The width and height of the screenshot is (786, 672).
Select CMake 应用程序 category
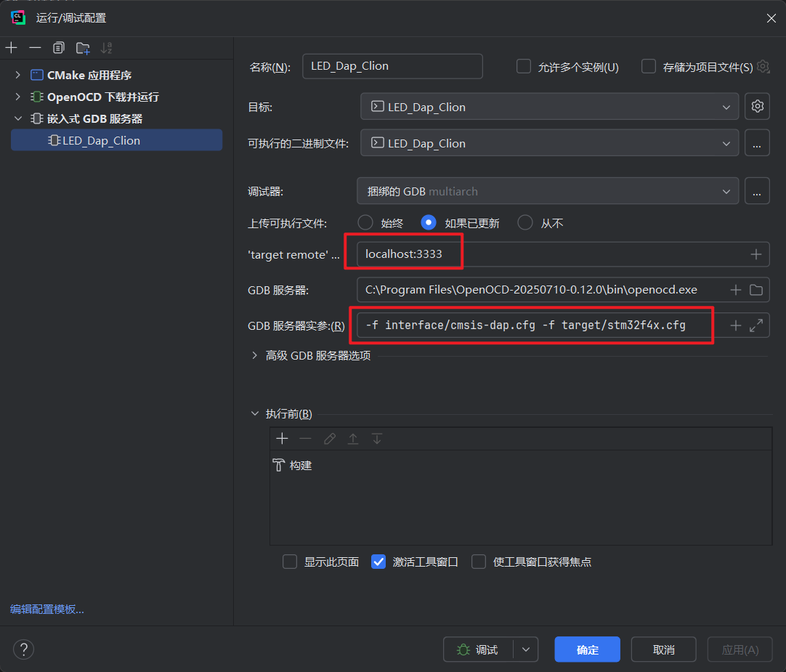[89, 76]
